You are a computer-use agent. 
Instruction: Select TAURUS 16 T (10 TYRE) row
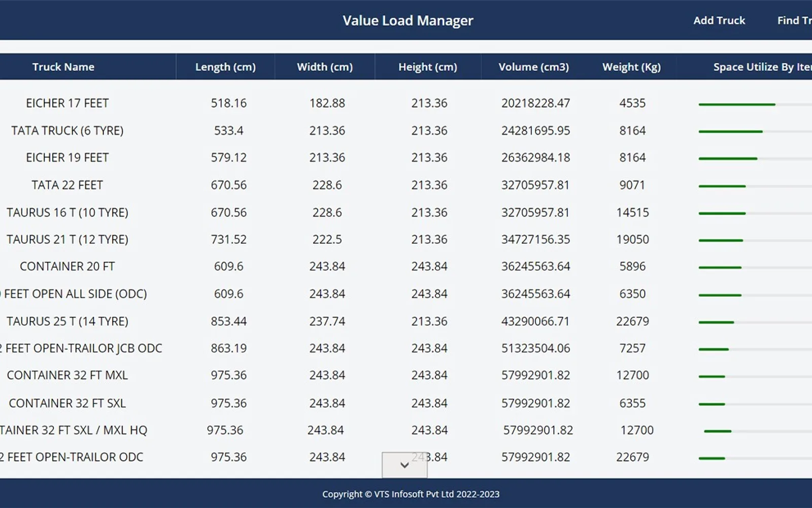(406, 212)
